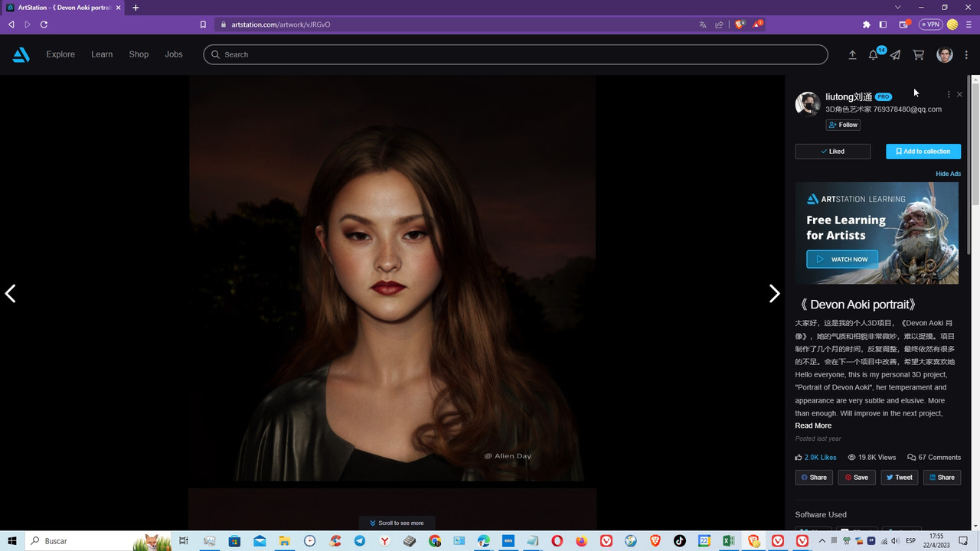The height and width of the screenshot is (551, 980).
Task: Close the artwork side panel
Action: (x=959, y=95)
